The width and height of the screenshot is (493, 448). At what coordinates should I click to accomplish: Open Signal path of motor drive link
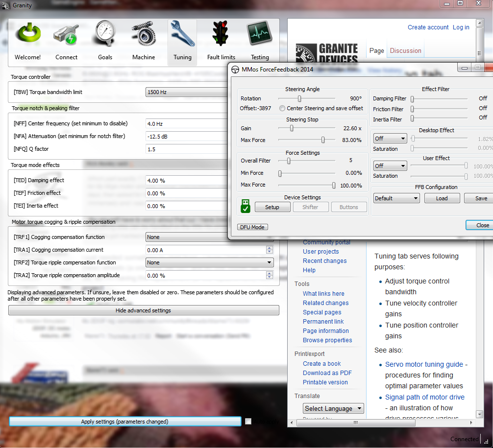[425, 397]
